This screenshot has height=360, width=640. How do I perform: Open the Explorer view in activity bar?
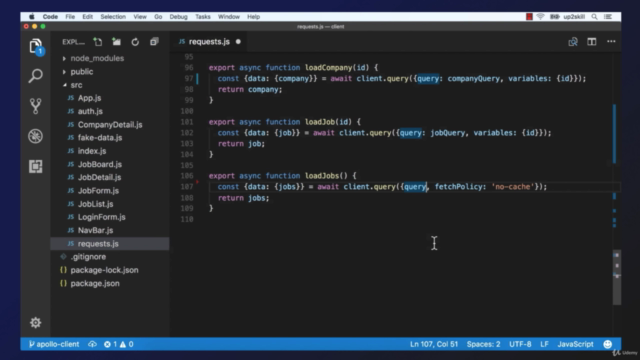[x=36, y=46]
